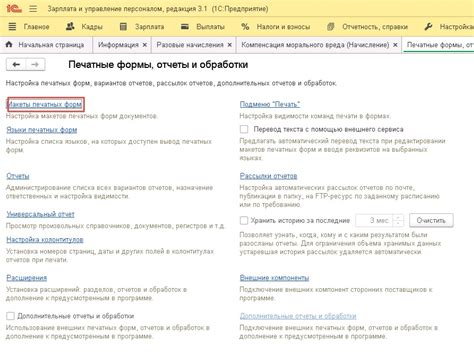Close the Разовые начисления tab

[230, 45]
